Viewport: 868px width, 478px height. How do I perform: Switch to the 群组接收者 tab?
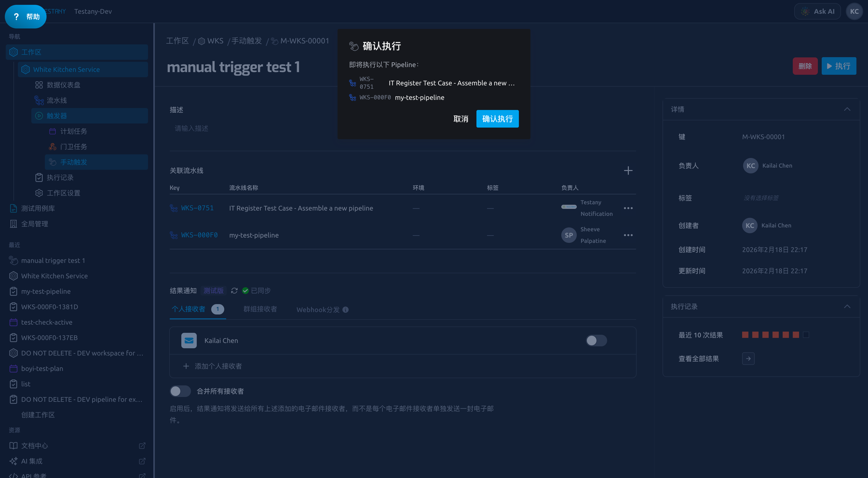pos(260,309)
